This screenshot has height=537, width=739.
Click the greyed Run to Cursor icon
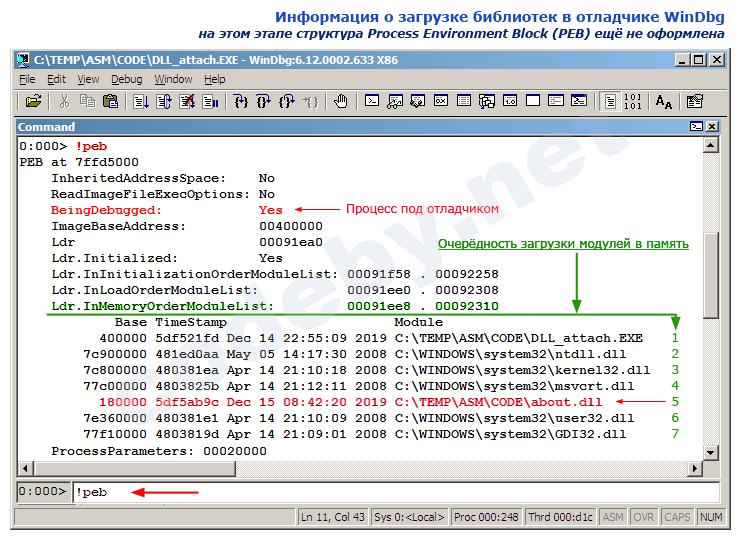point(310,101)
